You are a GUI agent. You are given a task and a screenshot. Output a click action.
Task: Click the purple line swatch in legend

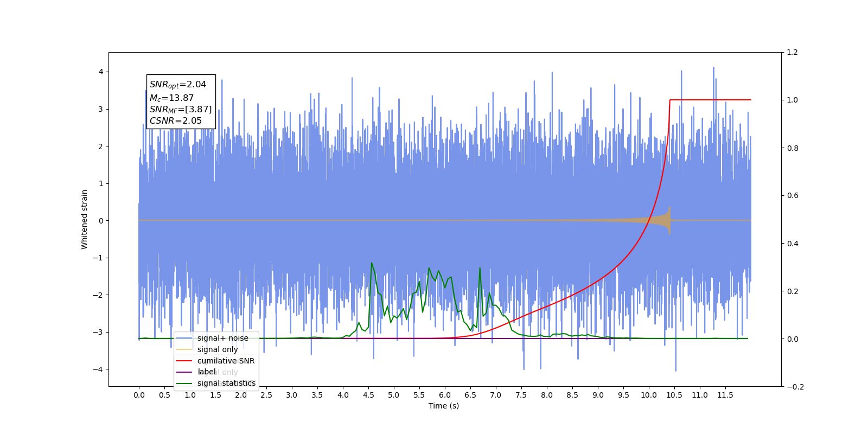[184, 372]
